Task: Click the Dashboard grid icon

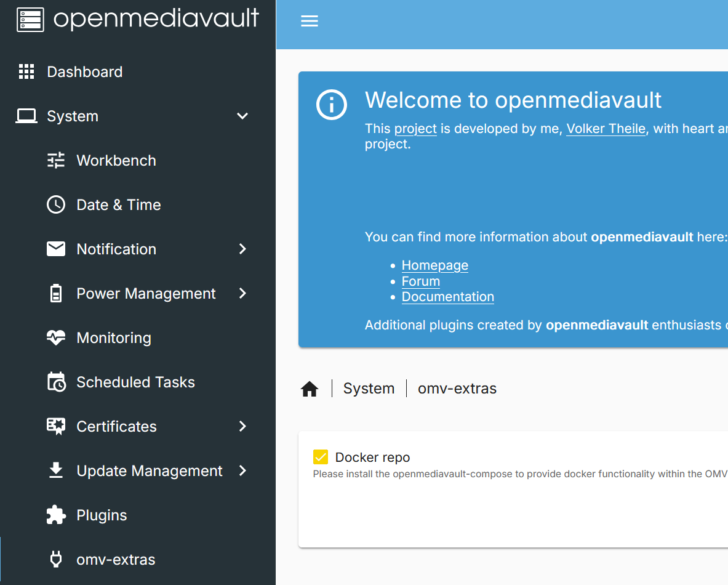Action: point(26,71)
